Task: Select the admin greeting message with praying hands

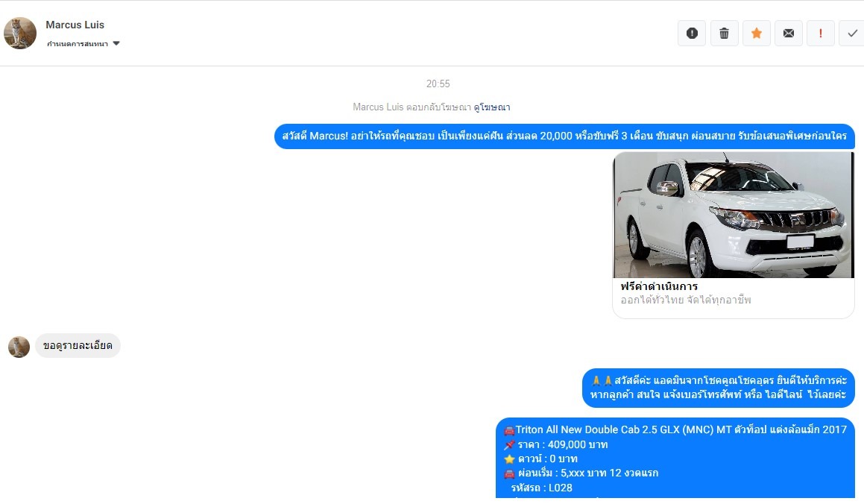Action: [719, 388]
